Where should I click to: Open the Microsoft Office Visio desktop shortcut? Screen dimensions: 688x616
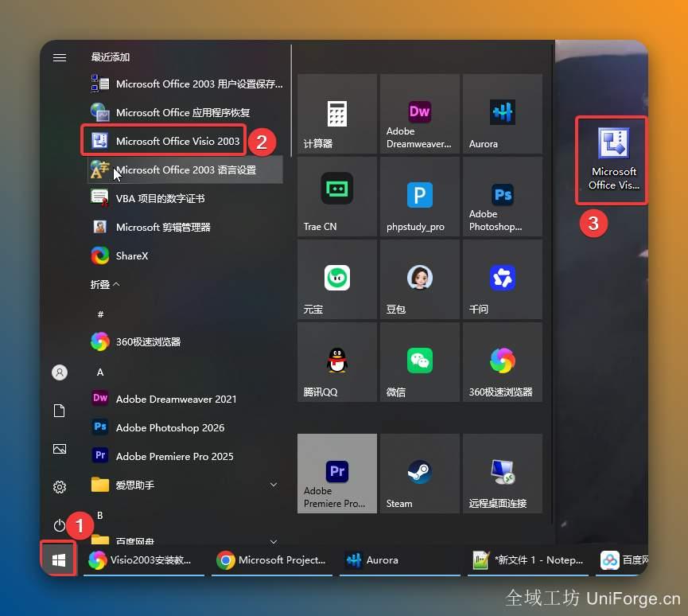pos(613,159)
